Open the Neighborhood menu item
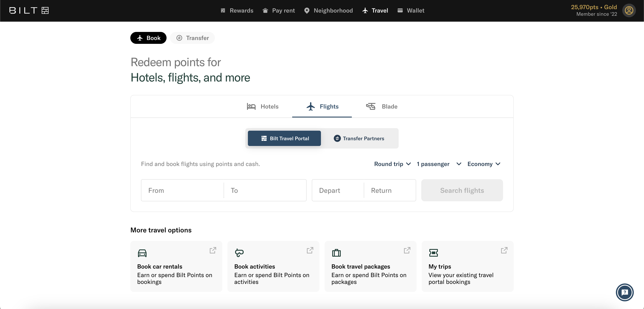This screenshot has height=309, width=644. (329, 10)
